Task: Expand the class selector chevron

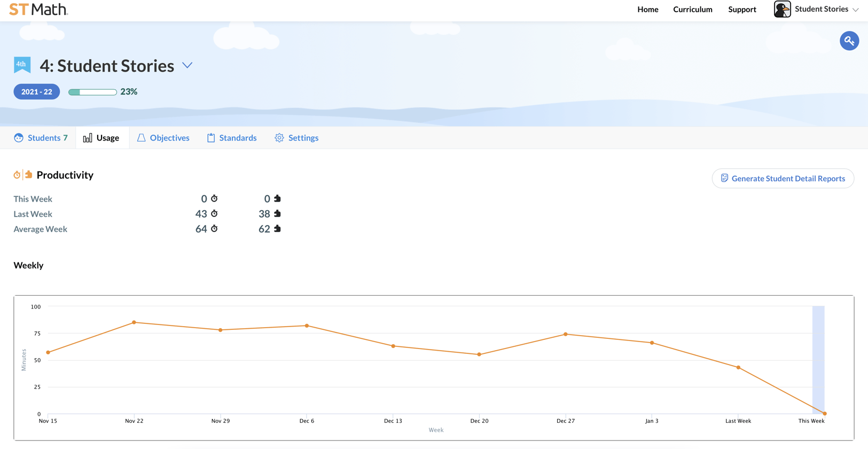Action: coord(187,65)
